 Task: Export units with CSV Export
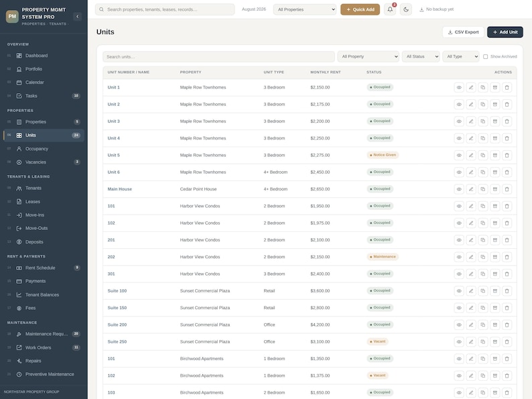point(463,32)
